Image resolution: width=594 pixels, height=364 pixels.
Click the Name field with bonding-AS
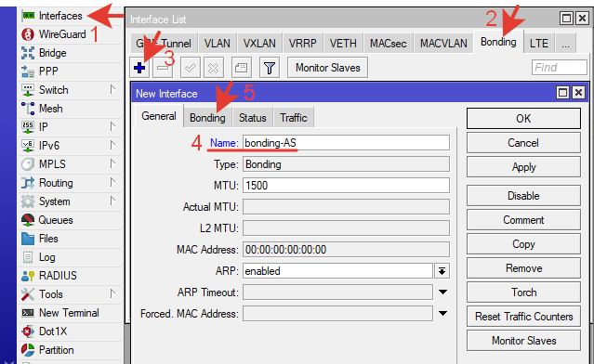coord(346,143)
